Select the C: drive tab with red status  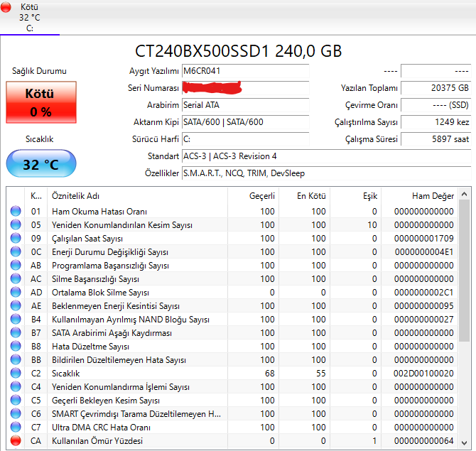(x=29, y=17)
